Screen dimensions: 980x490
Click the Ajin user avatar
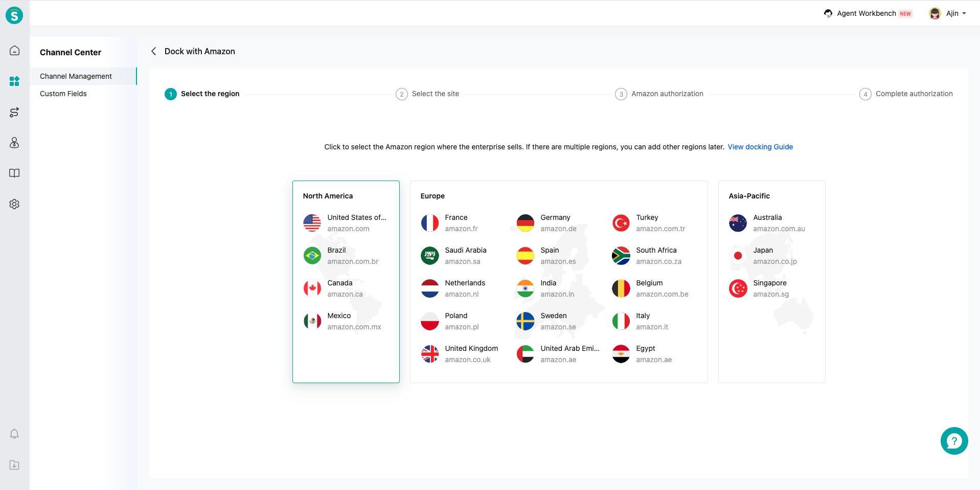point(935,13)
